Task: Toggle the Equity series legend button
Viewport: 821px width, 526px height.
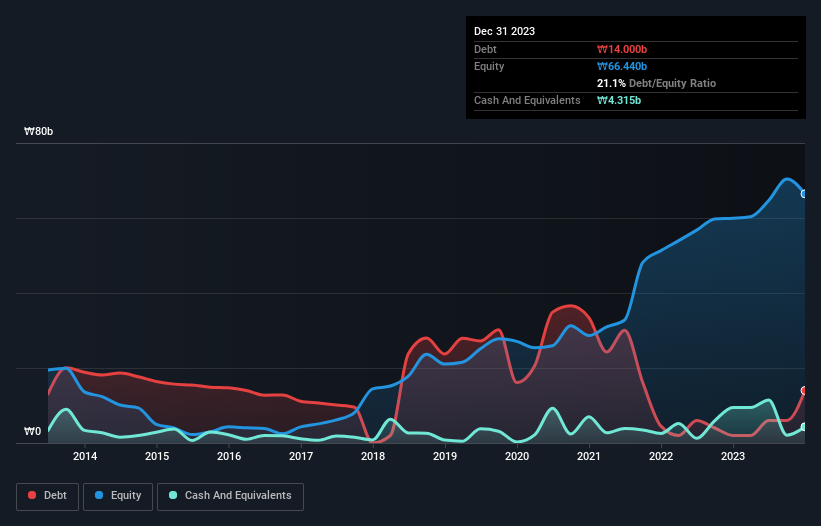Action: [x=118, y=496]
